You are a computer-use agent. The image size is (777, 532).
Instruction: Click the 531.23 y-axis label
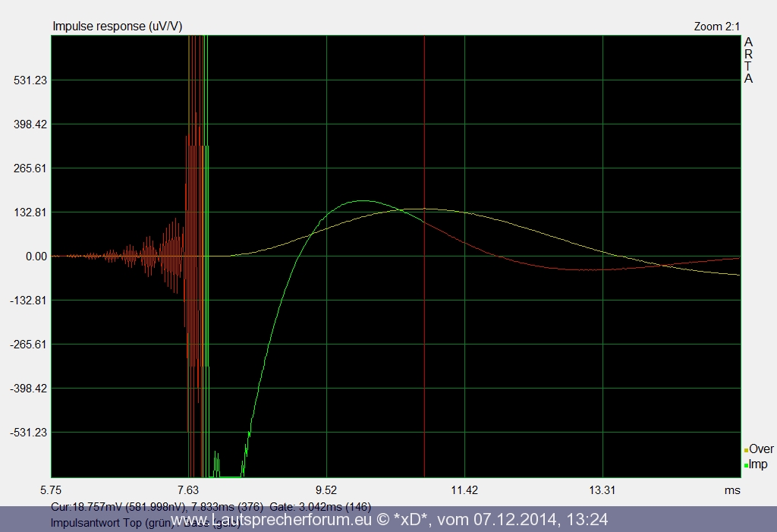click(x=26, y=80)
